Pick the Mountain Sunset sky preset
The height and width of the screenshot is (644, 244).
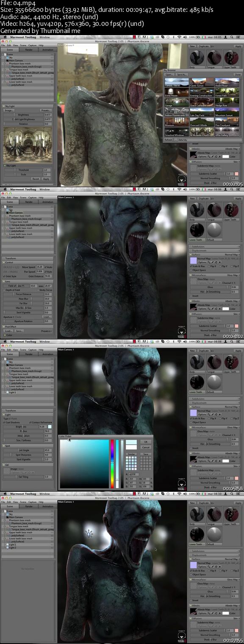coord(227,112)
